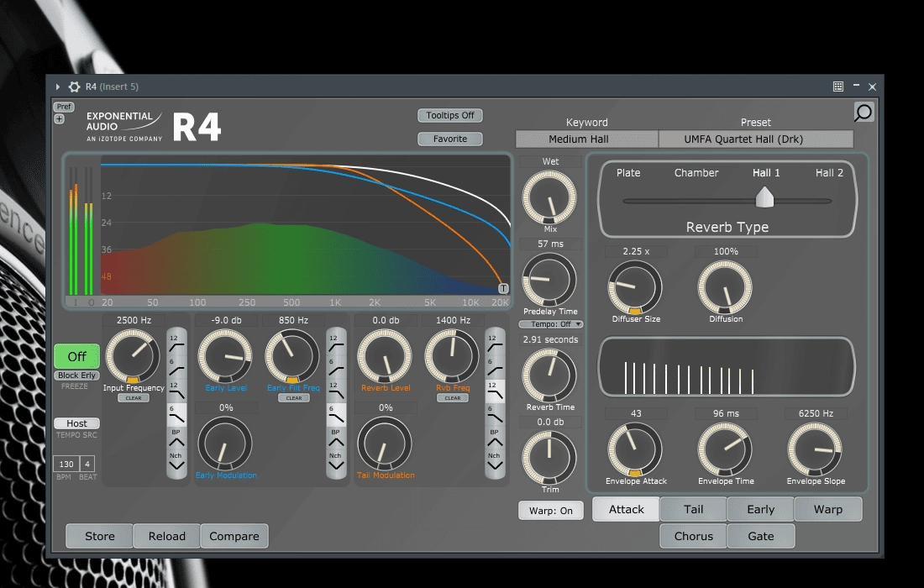Switch to the Early tab
Screen dimensions: 924x588
[x=761, y=509]
